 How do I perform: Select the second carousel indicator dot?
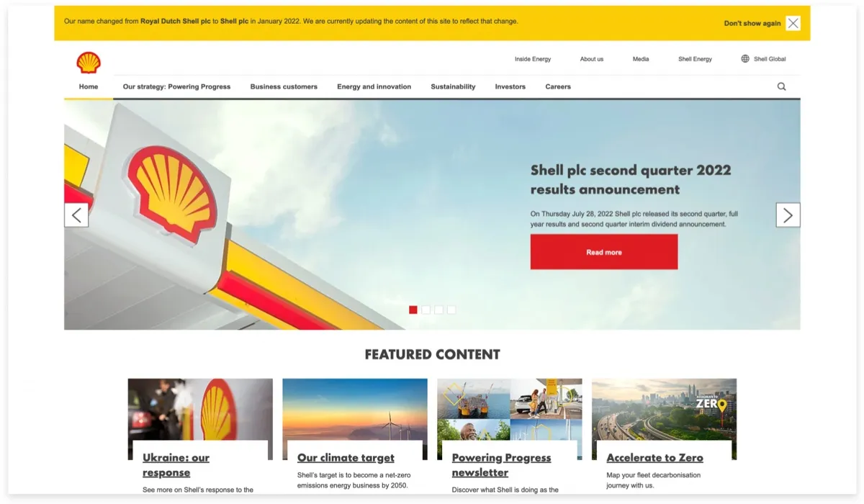pyautogui.click(x=426, y=310)
